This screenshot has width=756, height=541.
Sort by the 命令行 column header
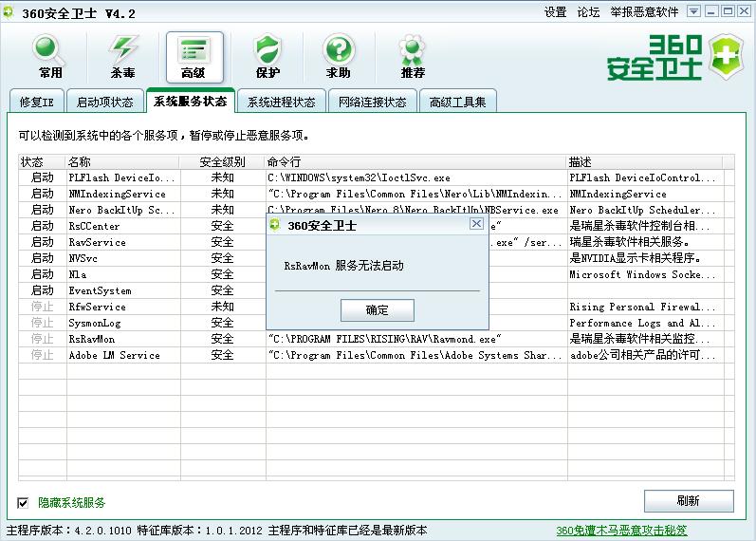(x=416, y=161)
